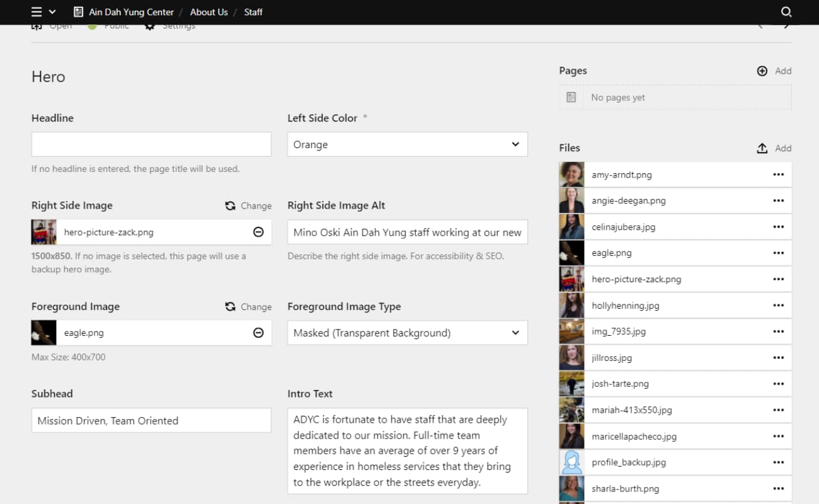This screenshot has width=819, height=504.
Task: Go to Ain Dah Yung Center breadcrumb
Action: 131,12
